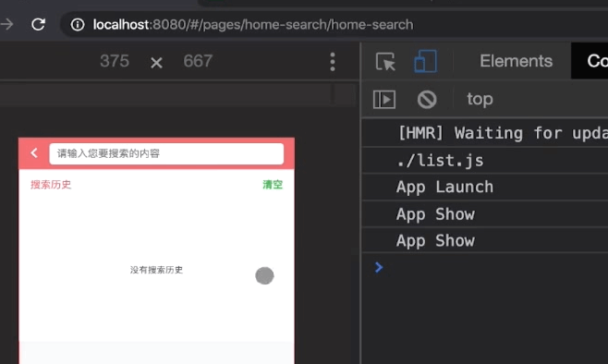Activate the inspect element picker icon
608x364 pixels.
click(x=385, y=61)
